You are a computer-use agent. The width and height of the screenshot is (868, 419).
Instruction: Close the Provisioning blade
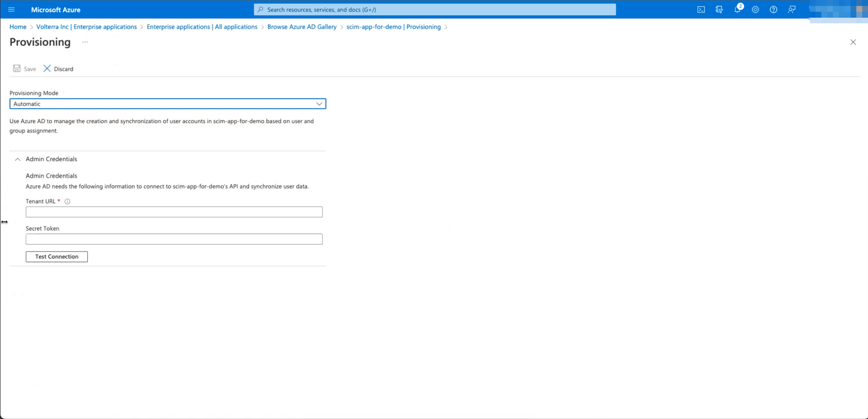click(x=853, y=42)
